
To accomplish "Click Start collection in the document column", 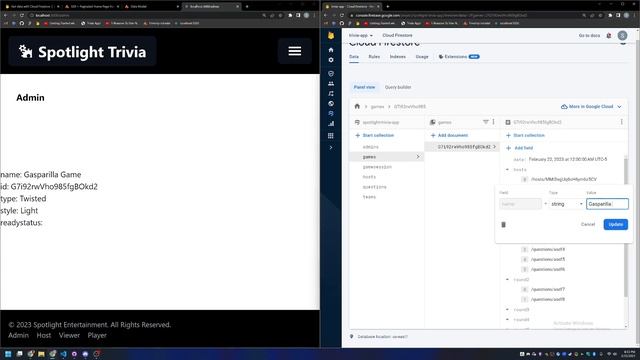I will point(525,135).
